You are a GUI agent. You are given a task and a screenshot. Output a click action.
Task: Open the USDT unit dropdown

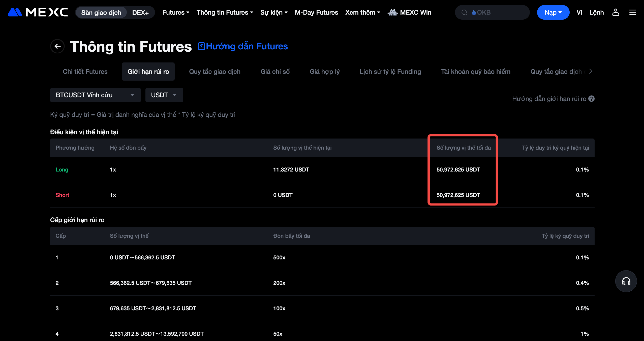164,95
